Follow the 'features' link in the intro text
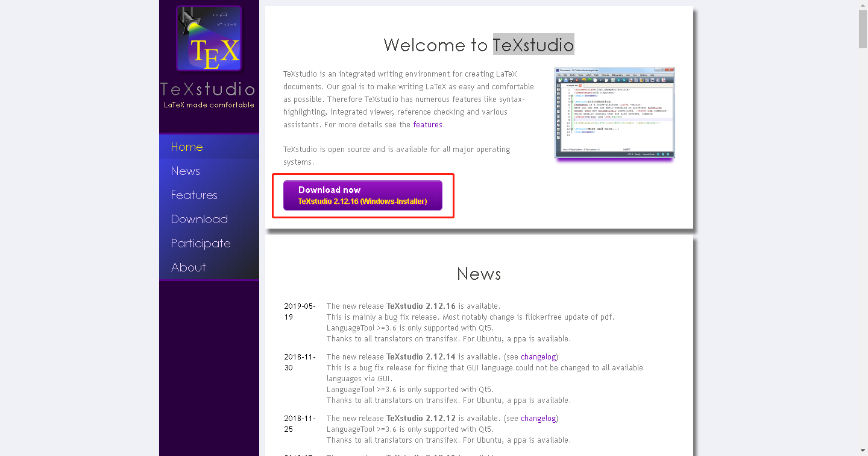Viewport: 868px width, 456px height. point(428,125)
